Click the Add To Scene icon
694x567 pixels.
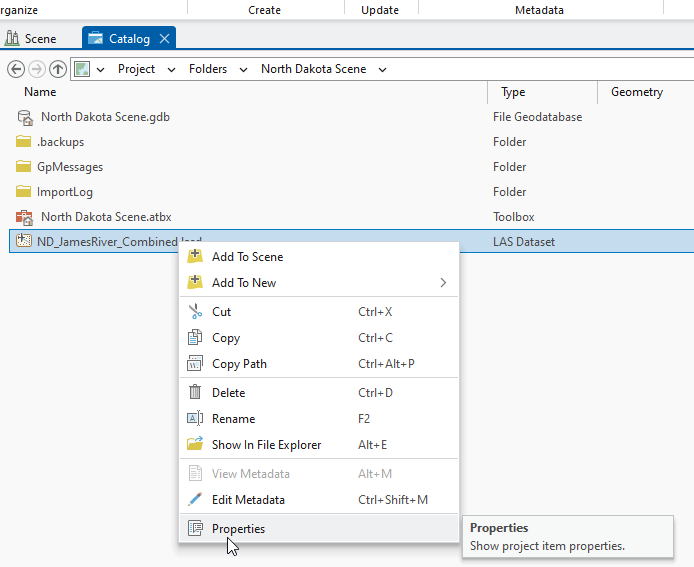pyautogui.click(x=195, y=256)
